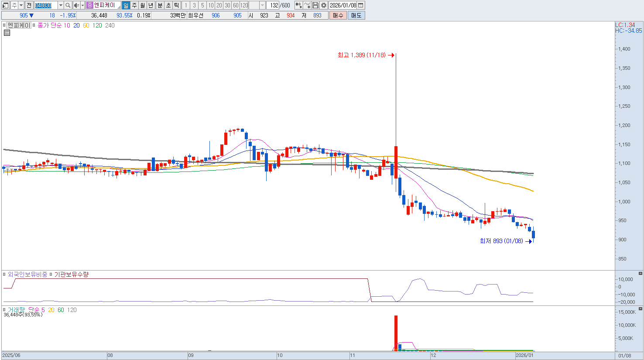Toggle the small square before 종가 단순
This screenshot has height=360, width=644.
point(34,25)
